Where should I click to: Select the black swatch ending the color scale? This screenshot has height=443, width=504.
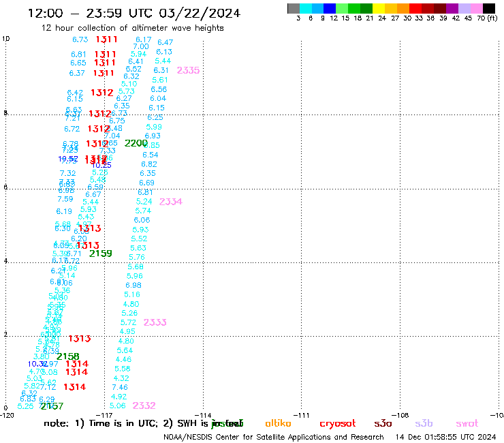click(x=489, y=8)
